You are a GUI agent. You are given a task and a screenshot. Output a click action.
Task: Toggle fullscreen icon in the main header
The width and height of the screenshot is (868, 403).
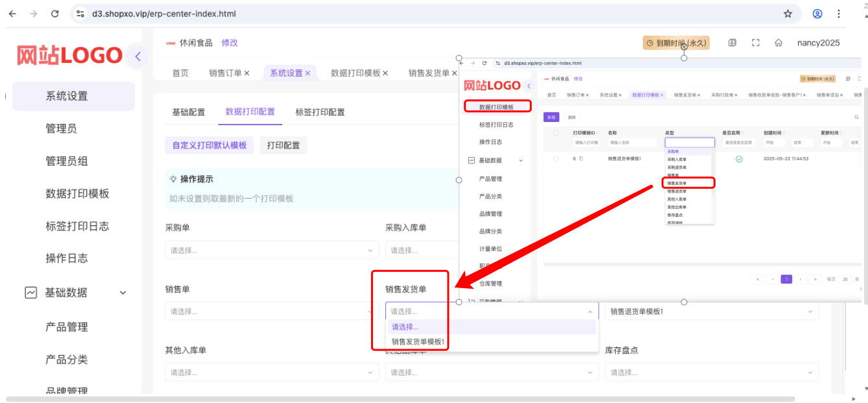pos(755,43)
